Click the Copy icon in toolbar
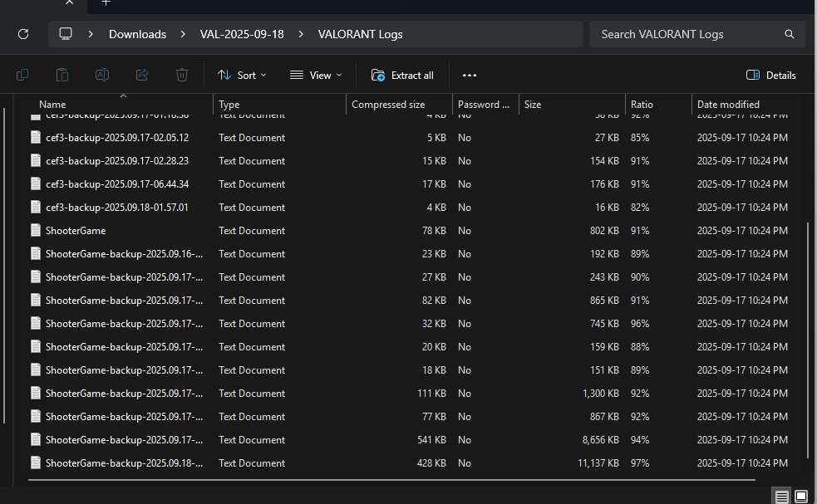 pyautogui.click(x=22, y=75)
